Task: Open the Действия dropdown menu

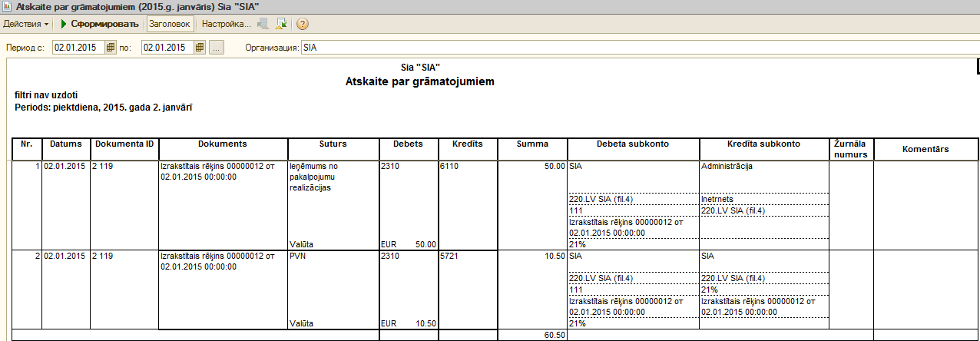Action: [26, 24]
